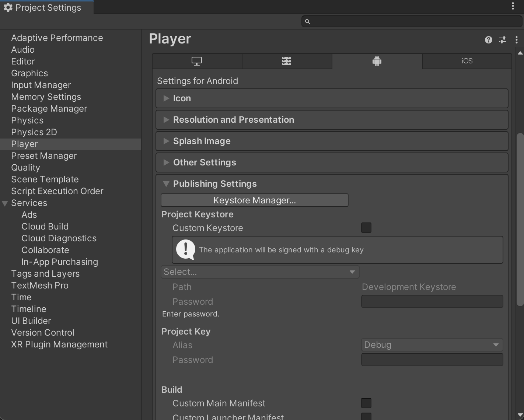
Task: Select Quality in the settings sidebar
Action: pyautogui.click(x=25, y=168)
